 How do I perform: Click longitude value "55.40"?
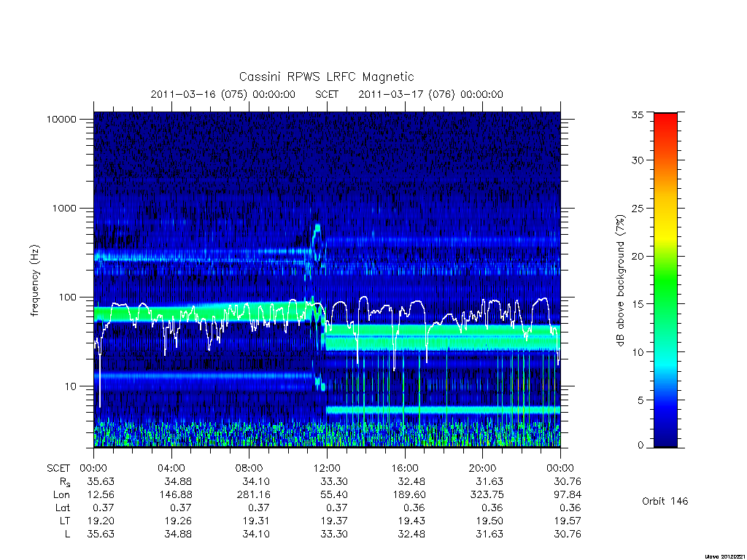tap(334, 495)
